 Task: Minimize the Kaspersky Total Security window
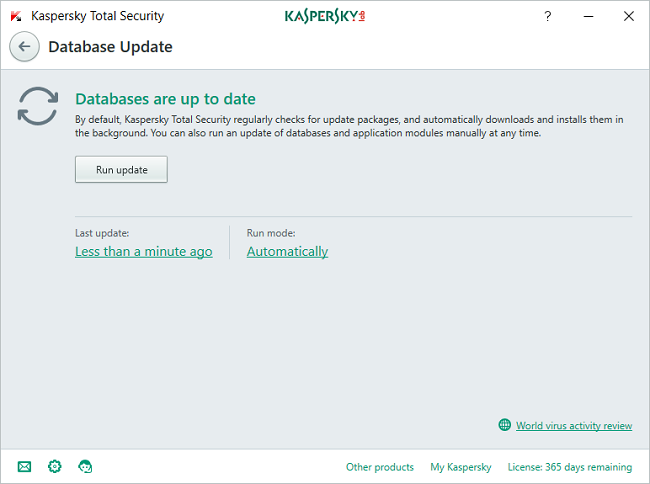(x=587, y=16)
